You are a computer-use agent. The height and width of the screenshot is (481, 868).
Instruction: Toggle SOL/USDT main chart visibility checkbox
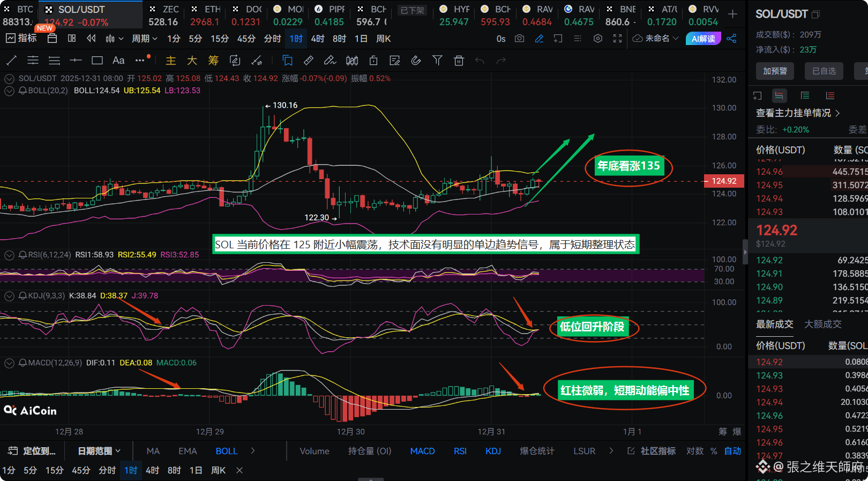click(9, 79)
